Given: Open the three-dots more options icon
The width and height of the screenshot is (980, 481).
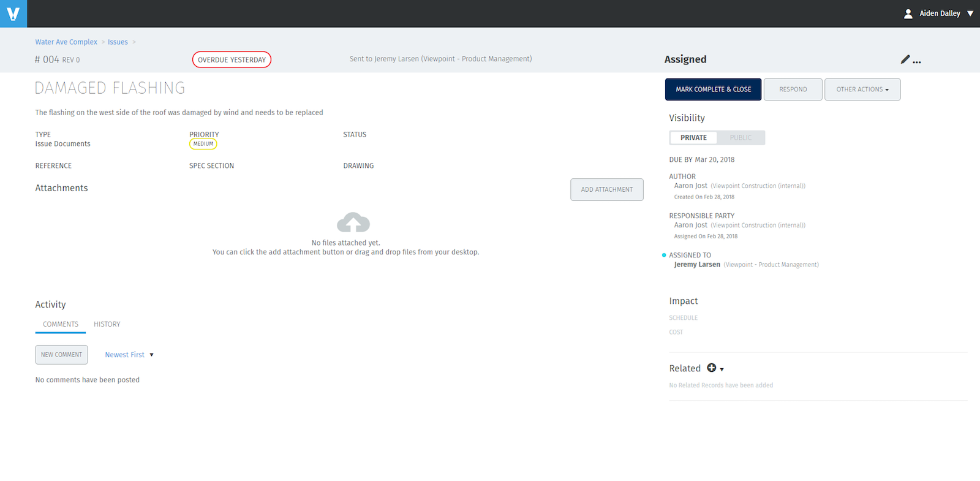Looking at the screenshot, I should (917, 62).
